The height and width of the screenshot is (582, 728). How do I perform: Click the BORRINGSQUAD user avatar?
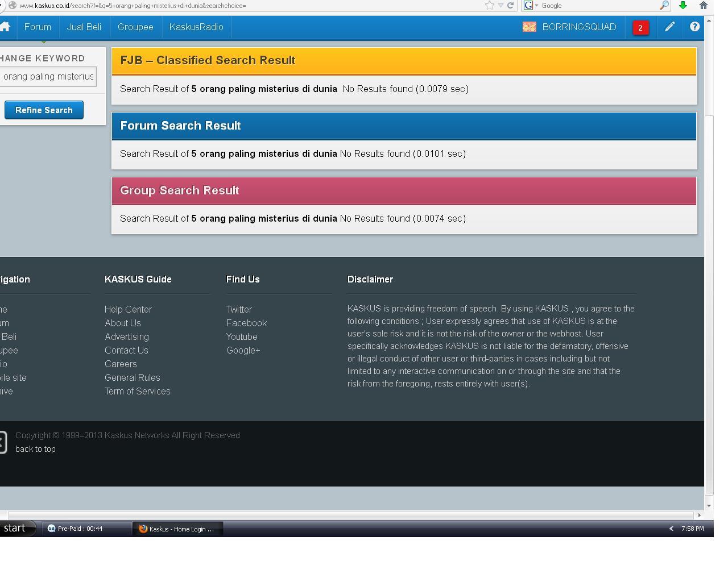(530, 27)
